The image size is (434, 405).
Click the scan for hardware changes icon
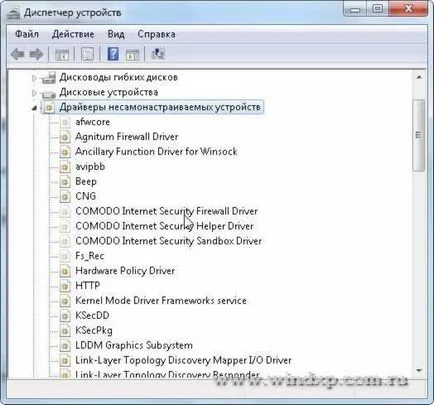[158, 54]
